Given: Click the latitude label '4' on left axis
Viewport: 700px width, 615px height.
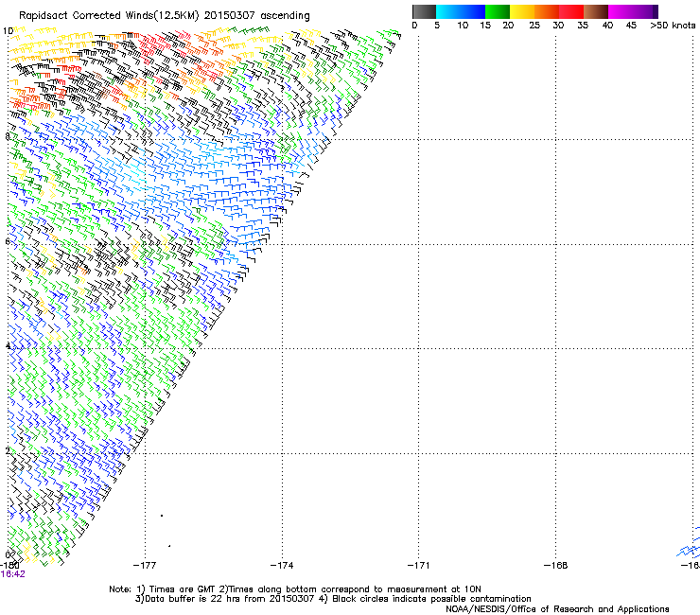Looking at the screenshot, I should pyautogui.click(x=8, y=346).
